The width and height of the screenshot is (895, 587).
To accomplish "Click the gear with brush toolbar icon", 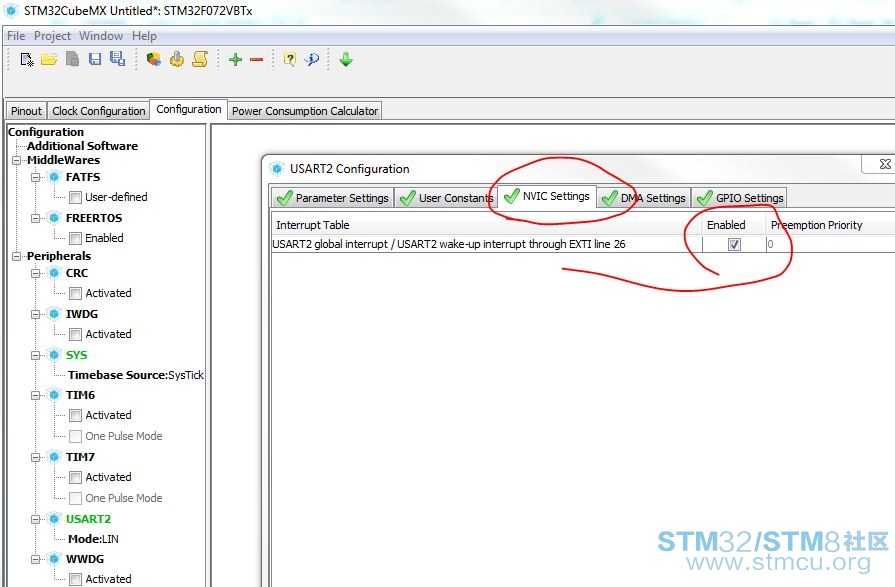I will 177,59.
